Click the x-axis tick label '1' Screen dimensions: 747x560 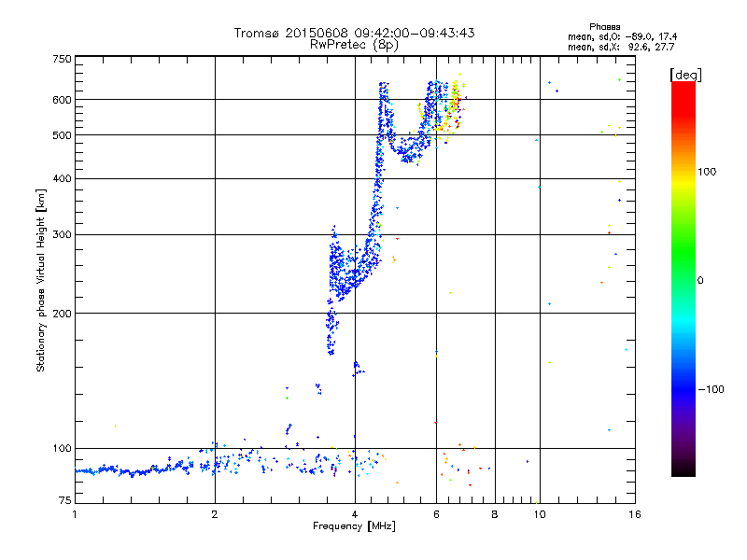[x=75, y=514]
